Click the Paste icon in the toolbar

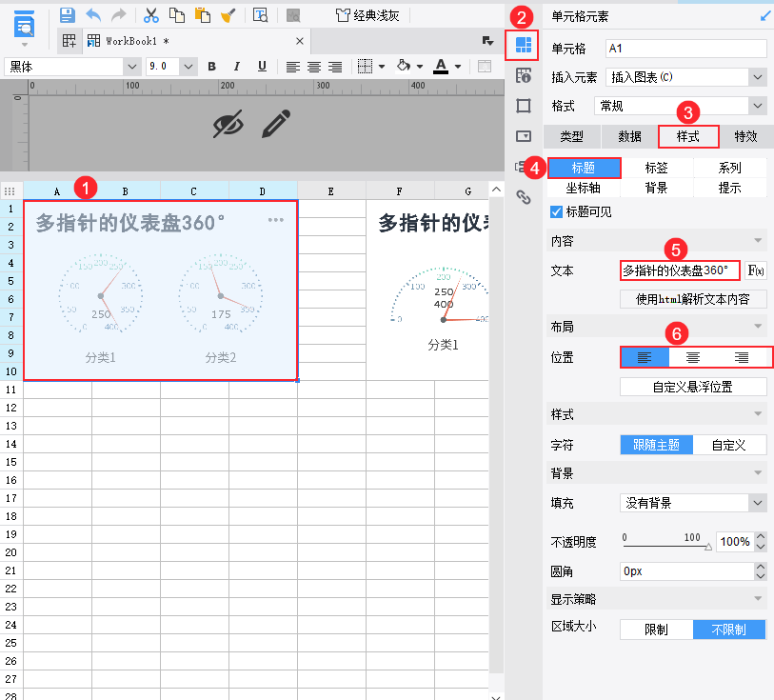(x=201, y=14)
